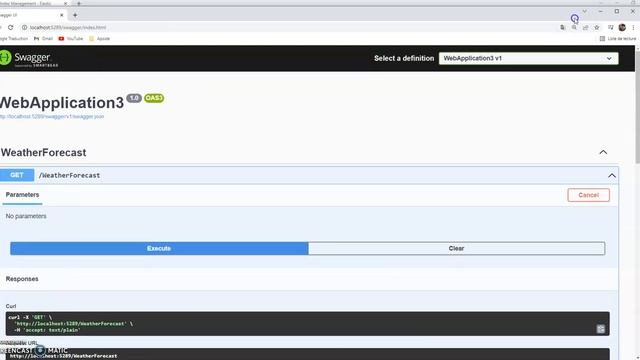Image resolution: width=640 pixels, height=360 pixels.
Task: Open the tab search chevron in the title bar
Action: (584, 11)
